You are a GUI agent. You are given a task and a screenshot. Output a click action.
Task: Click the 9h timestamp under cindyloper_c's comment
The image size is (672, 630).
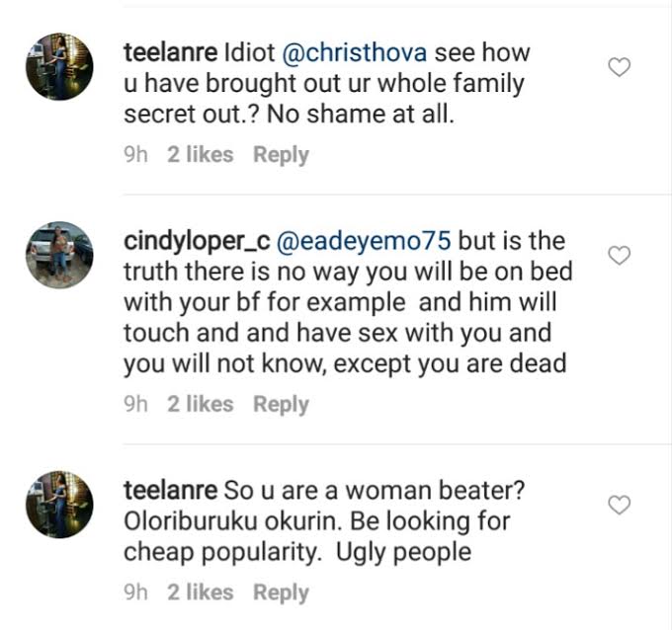click(135, 404)
